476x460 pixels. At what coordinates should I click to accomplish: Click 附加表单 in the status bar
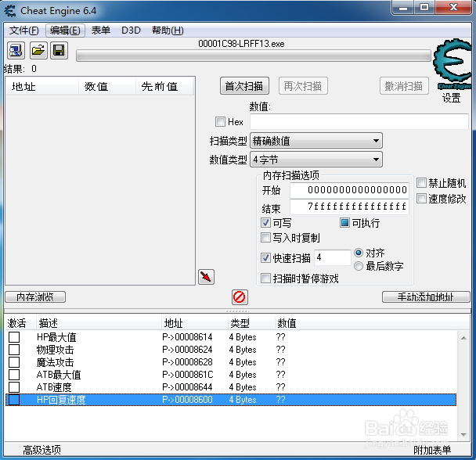[x=432, y=450]
